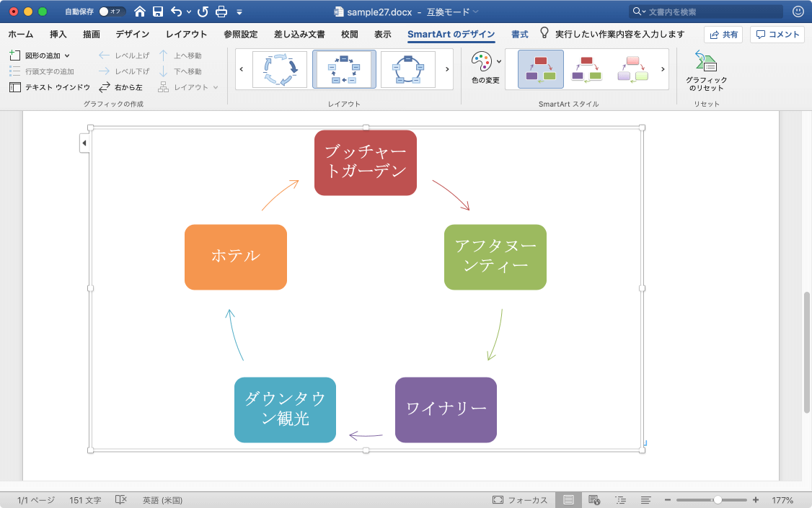
Task: Open the 表示 tab
Action: pyautogui.click(x=383, y=34)
